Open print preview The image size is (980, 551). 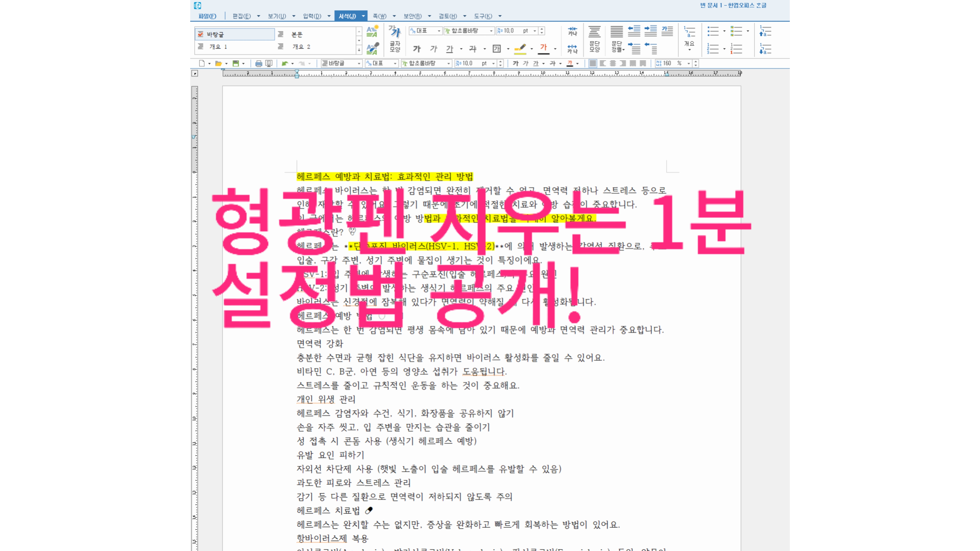(269, 64)
